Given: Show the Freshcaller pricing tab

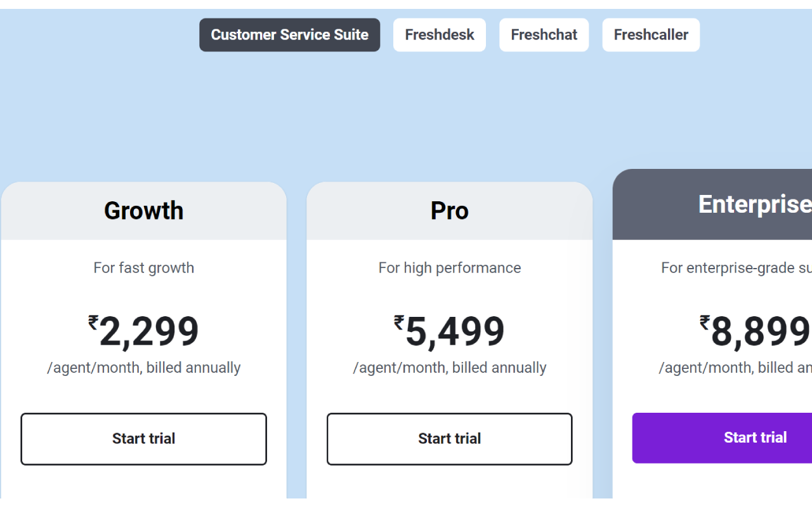Looking at the screenshot, I should click(x=650, y=35).
